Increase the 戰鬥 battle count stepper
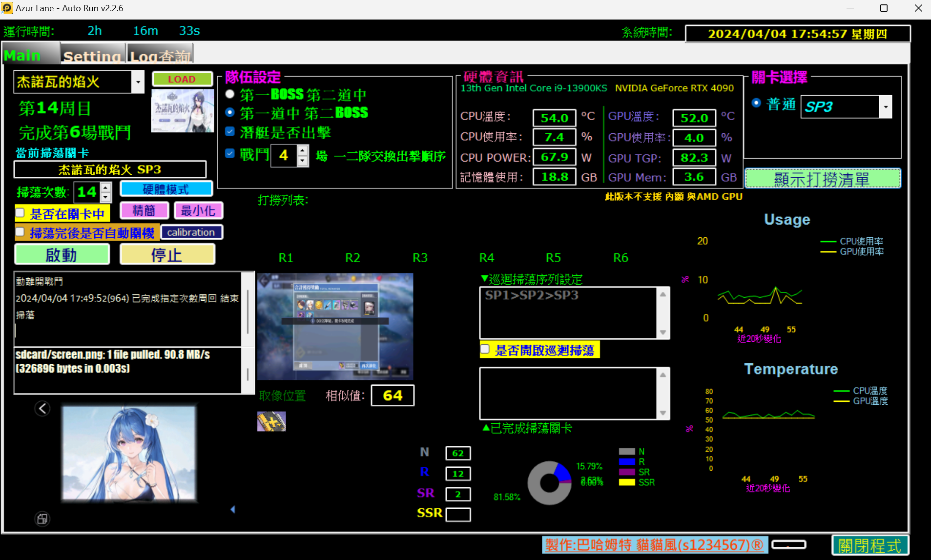This screenshot has height=560, width=931. 303,151
